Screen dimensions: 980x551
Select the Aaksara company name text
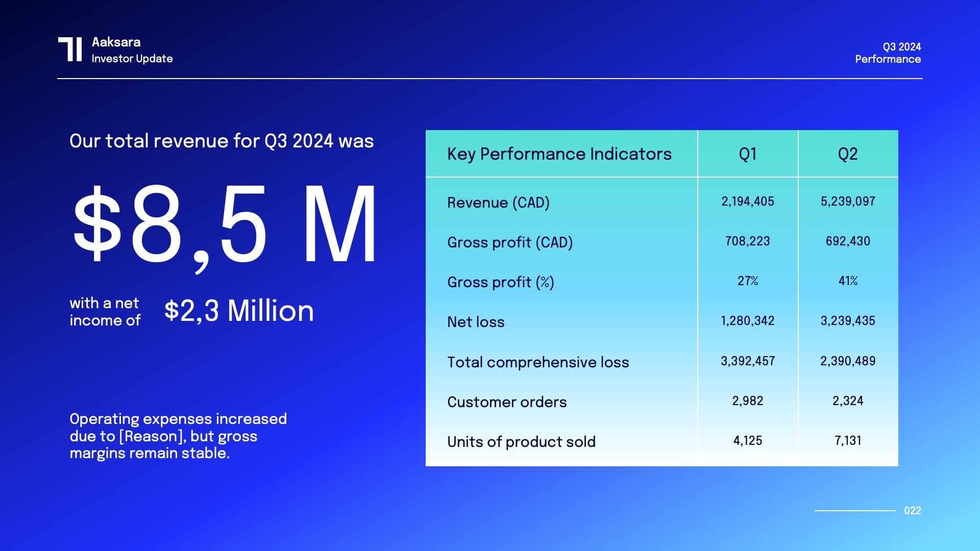[116, 42]
